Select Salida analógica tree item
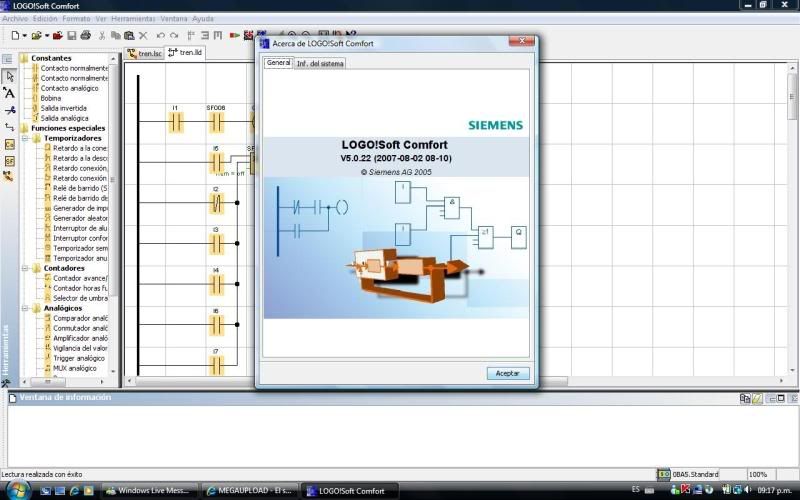Viewport: 800px width, 500px height. pos(64,118)
